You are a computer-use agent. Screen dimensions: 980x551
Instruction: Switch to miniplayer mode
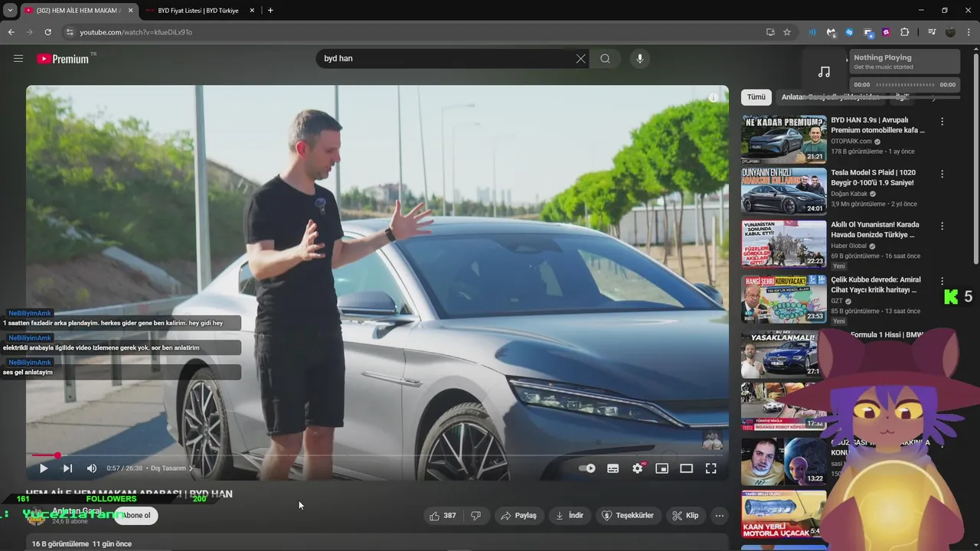click(x=662, y=468)
